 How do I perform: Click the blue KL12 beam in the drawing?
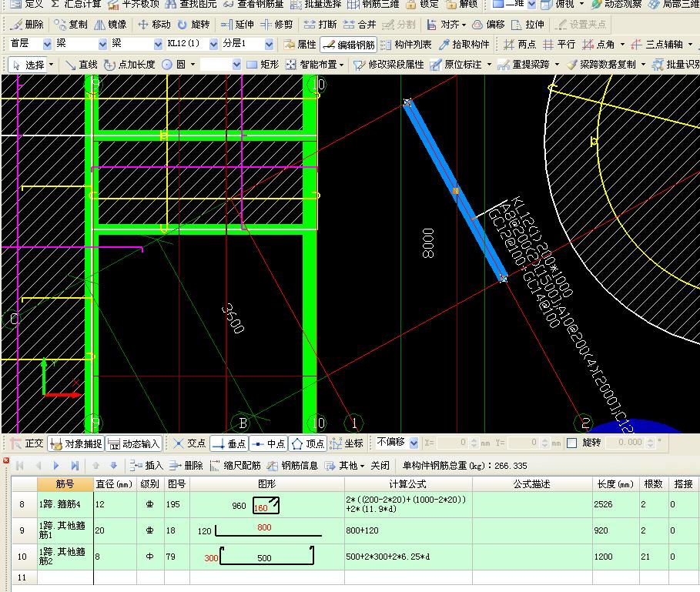[455, 191]
